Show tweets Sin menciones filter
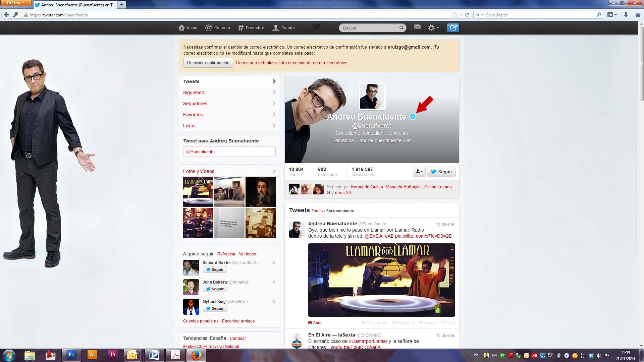Screen dimensions: 644x362 click(x=340, y=211)
